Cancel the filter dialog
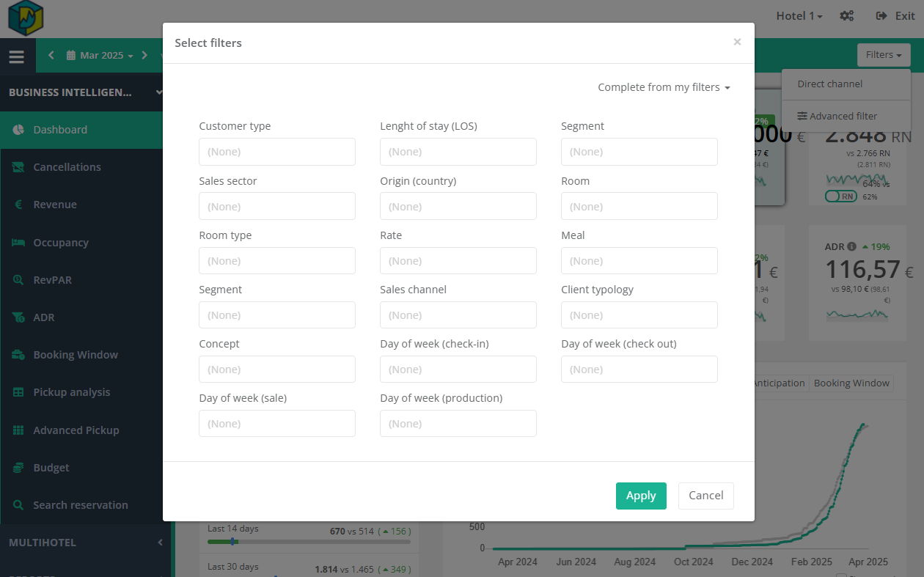924x577 pixels. (705, 496)
